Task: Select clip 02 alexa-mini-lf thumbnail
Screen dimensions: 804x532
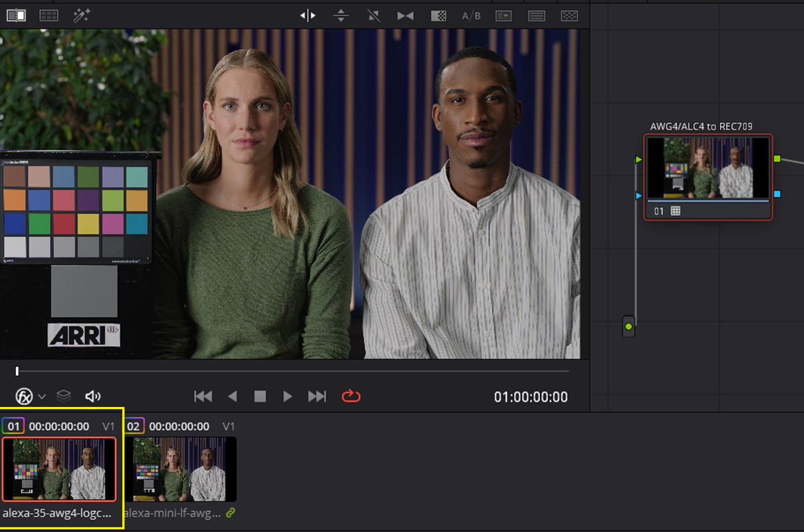Action: pos(185,469)
